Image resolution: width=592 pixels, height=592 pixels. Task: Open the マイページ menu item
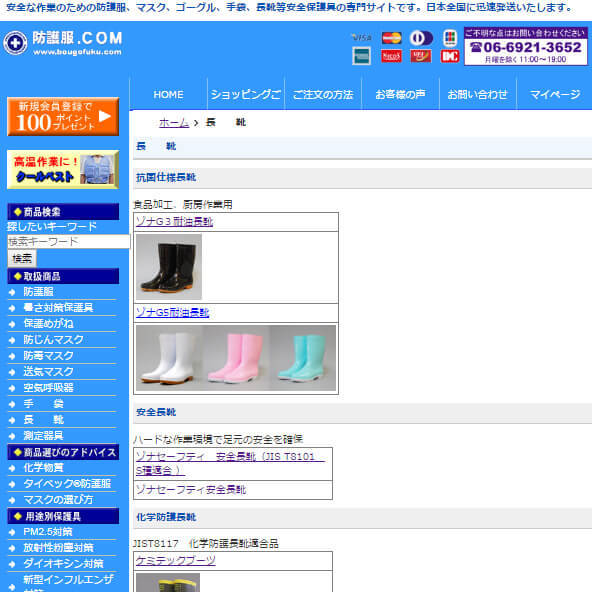point(555,94)
